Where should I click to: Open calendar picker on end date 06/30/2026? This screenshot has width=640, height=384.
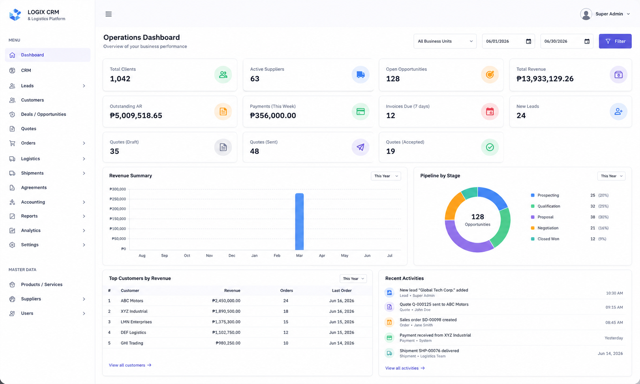tap(587, 41)
